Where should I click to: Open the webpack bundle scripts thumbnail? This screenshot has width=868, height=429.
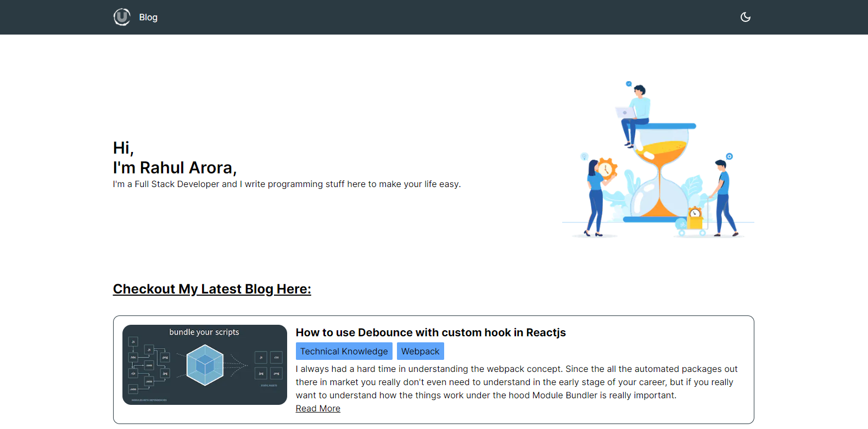pos(205,365)
